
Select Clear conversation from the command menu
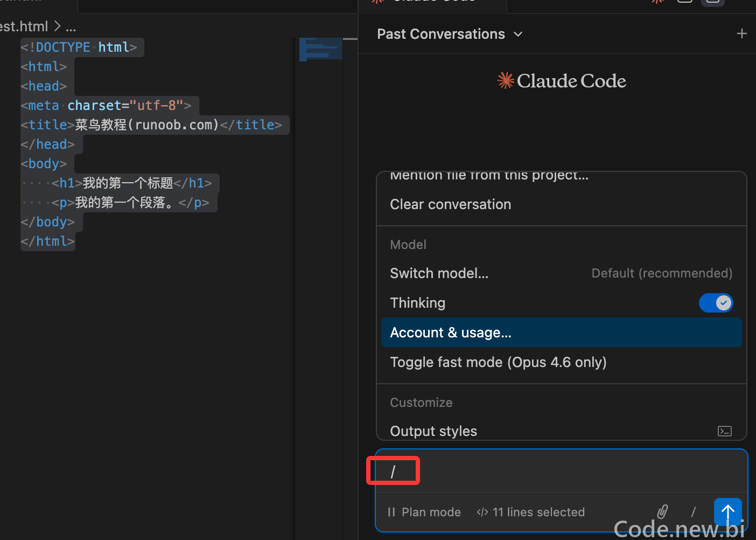tap(561, 204)
